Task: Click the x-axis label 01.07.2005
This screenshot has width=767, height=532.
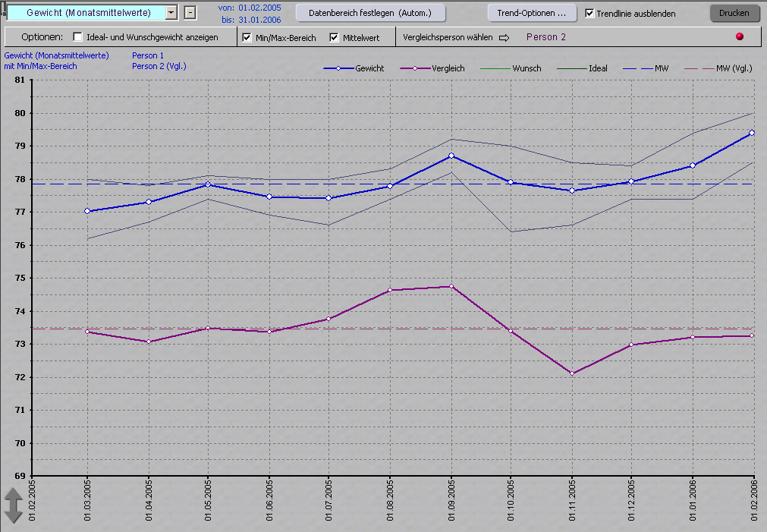Action: click(x=328, y=500)
